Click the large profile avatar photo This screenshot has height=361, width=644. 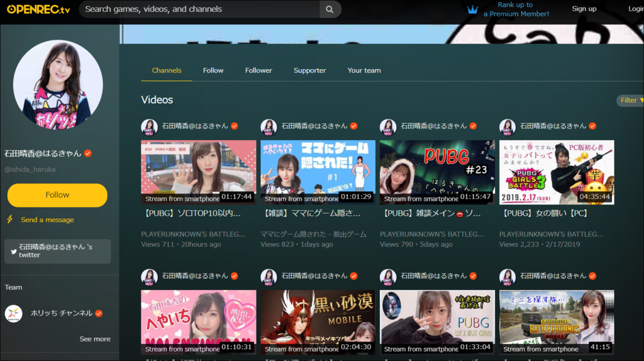coord(58,84)
